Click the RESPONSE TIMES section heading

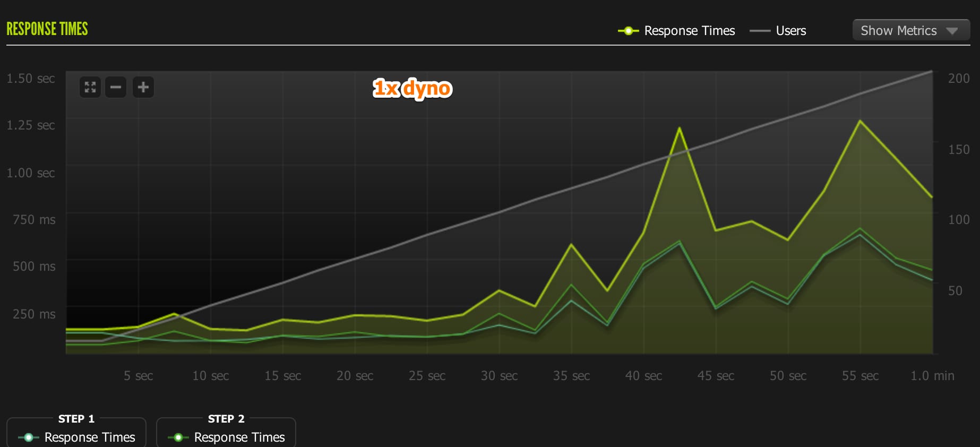(47, 29)
